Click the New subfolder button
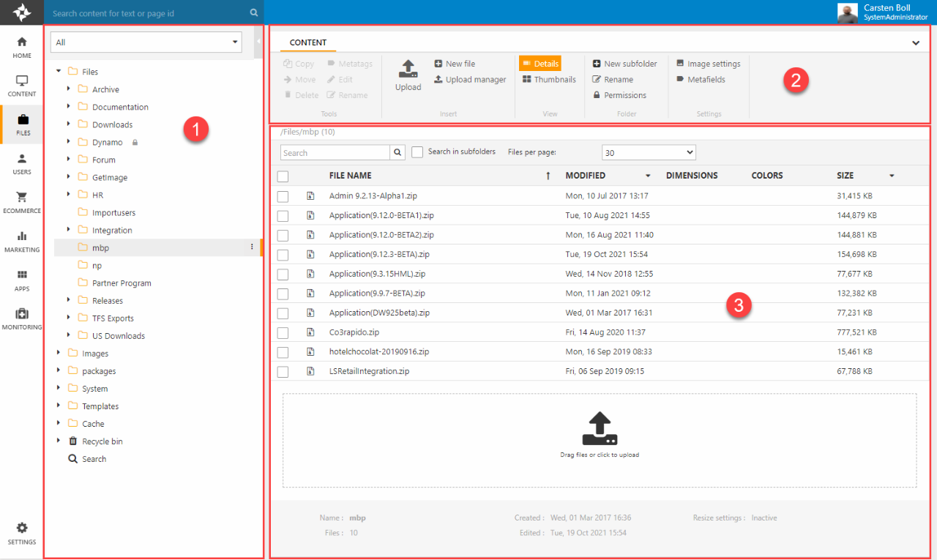The height and width of the screenshot is (560, 937). tap(624, 64)
